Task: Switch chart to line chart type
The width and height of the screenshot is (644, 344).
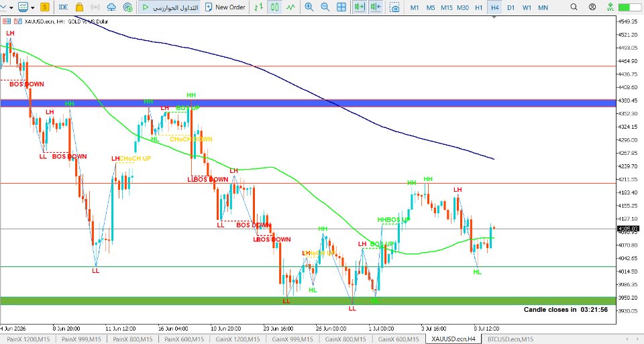Action: pos(290,7)
